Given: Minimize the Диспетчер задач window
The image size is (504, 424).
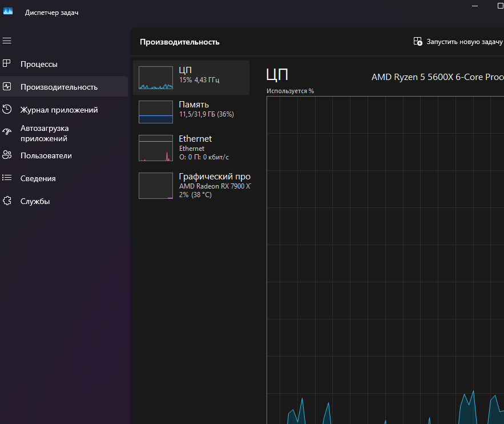Looking at the screenshot, I should [475, 5].
